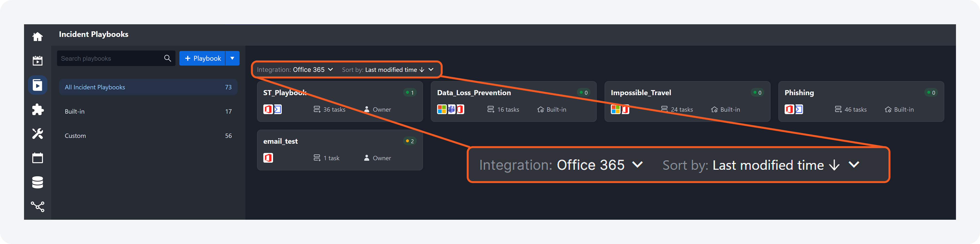
Task: Click the "Built-in" label on Data_Loss_Prevention
Action: point(556,110)
